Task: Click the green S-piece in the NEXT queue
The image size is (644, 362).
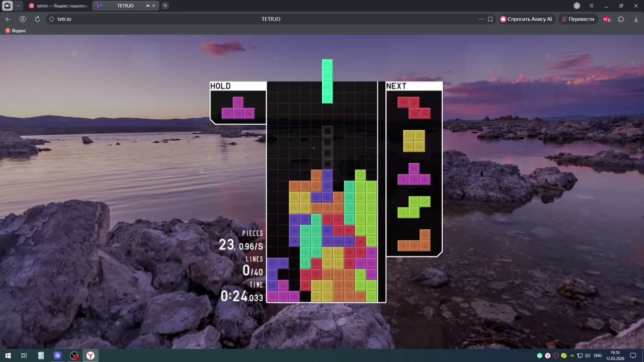Action: tap(414, 207)
